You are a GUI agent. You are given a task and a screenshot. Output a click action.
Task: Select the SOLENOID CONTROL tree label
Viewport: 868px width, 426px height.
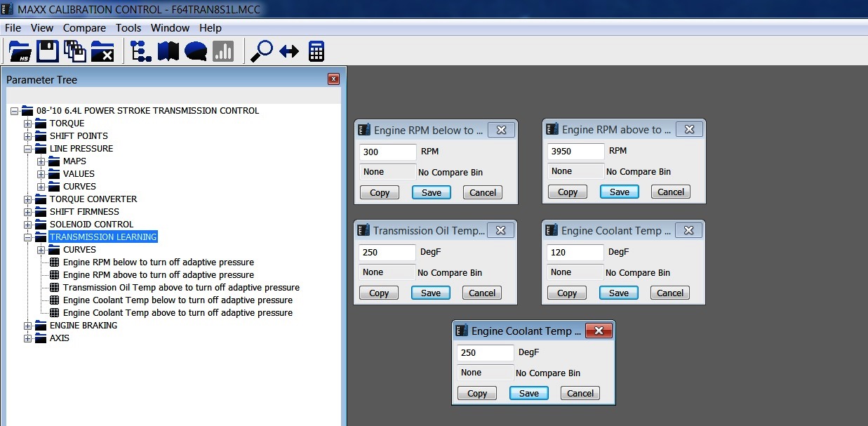[x=91, y=225]
